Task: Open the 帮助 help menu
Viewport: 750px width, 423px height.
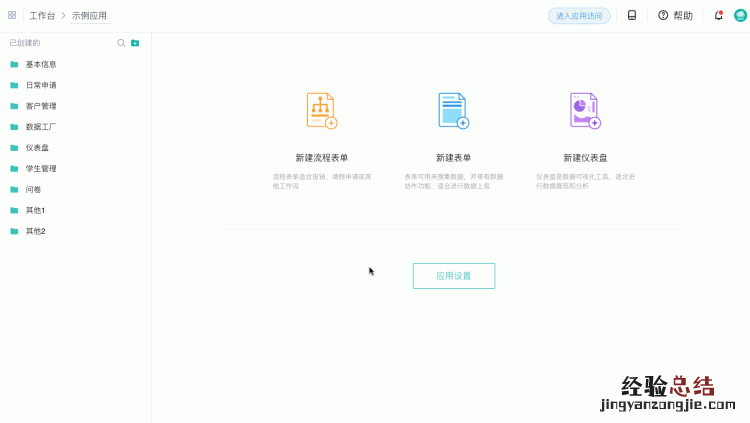Action: (x=675, y=16)
